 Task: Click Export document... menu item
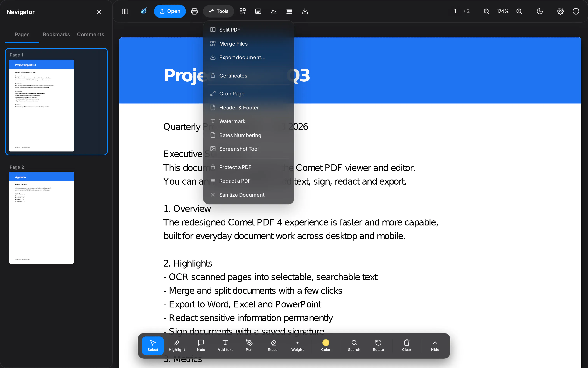coord(248,57)
